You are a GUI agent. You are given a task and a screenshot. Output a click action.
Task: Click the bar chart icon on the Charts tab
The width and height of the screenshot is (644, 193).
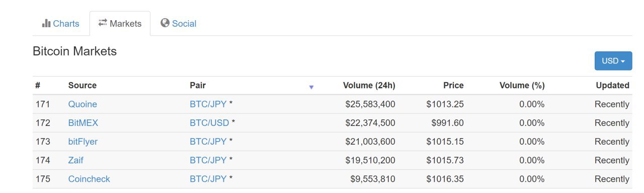[46, 23]
